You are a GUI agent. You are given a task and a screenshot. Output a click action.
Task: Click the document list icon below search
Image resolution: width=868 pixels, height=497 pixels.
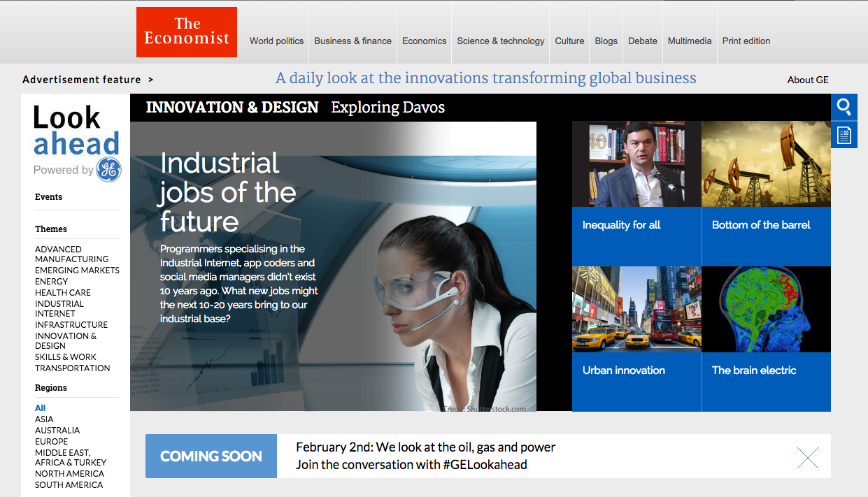pyautogui.click(x=844, y=135)
